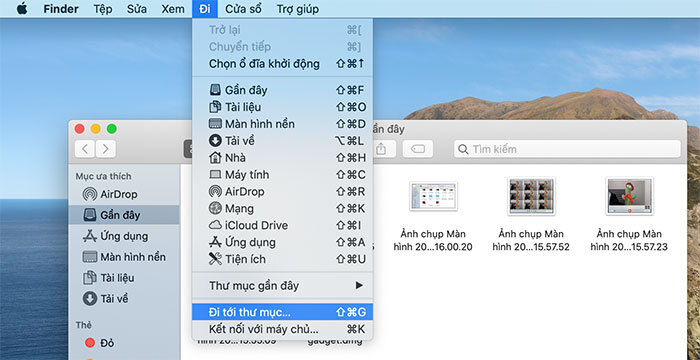Select screenshot thumbnail 20...16.00.20
Screen dimensions: 700x360
pos(433,196)
